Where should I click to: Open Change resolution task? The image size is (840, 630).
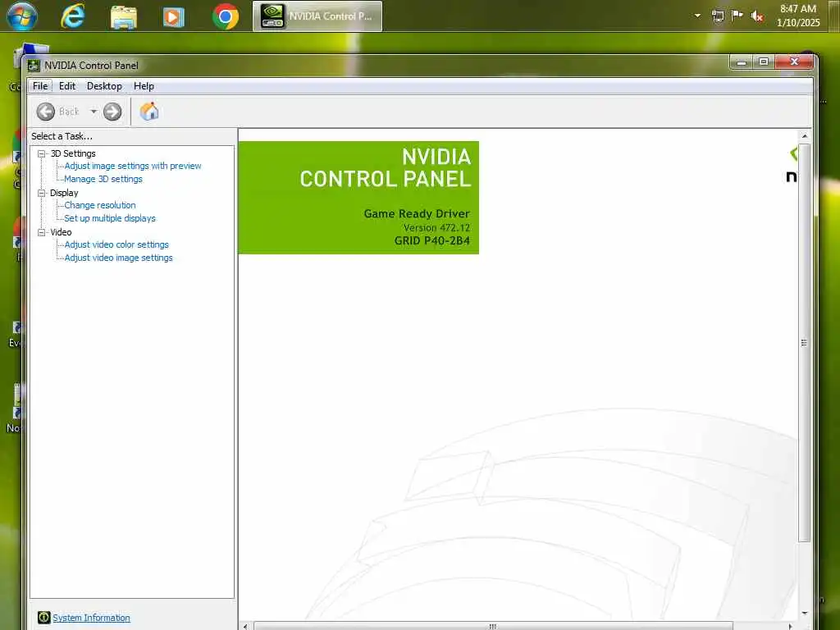tap(99, 205)
